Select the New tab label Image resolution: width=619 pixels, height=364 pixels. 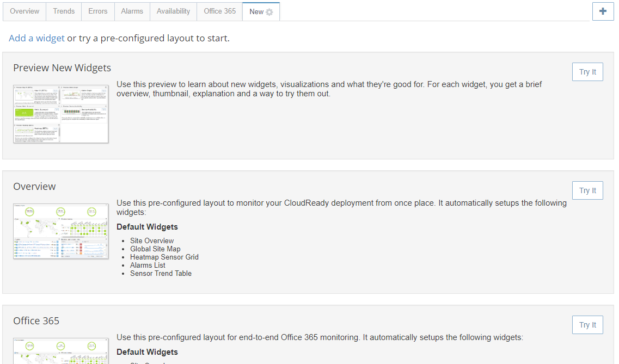click(256, 12)
